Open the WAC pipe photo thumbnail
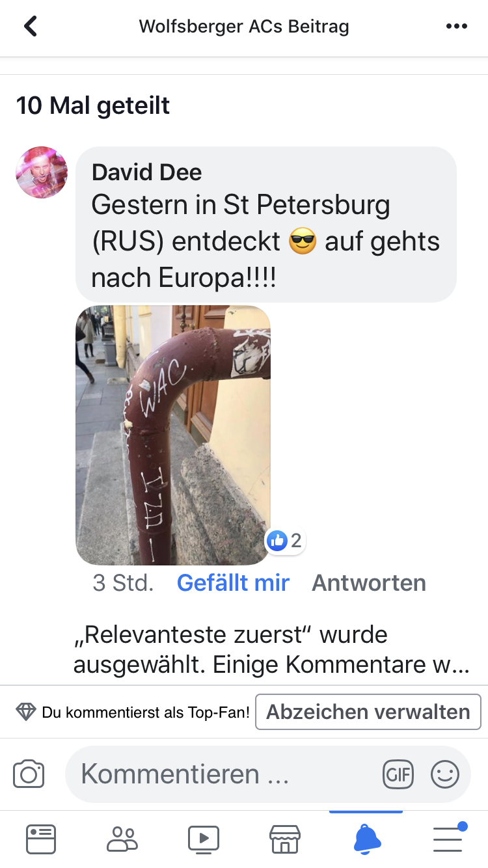Screen dimensions: 488x868 [x=173, y=435]
